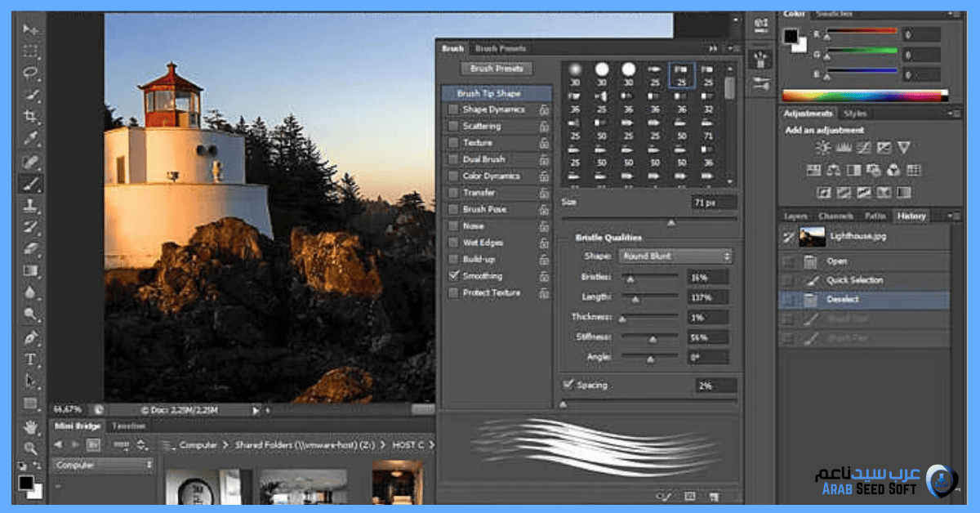Open the Computer dropdown in Mini Bridge
The width and height of the screenshot is (980, 513).
tap(104, 465)
